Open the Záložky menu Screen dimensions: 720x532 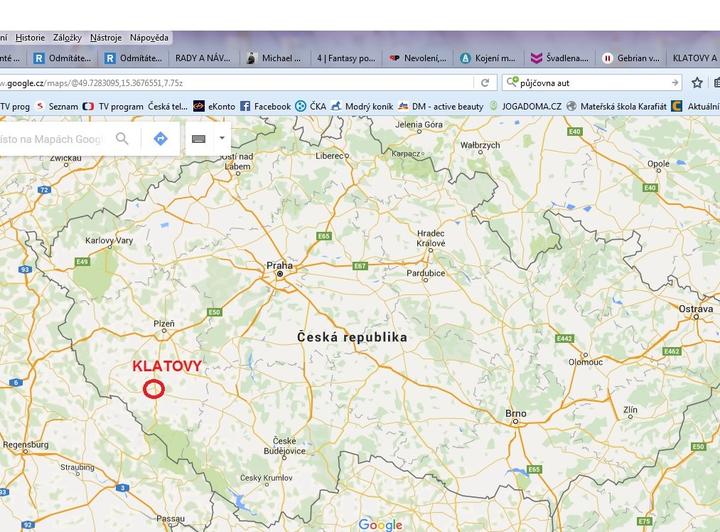(67, 37)
